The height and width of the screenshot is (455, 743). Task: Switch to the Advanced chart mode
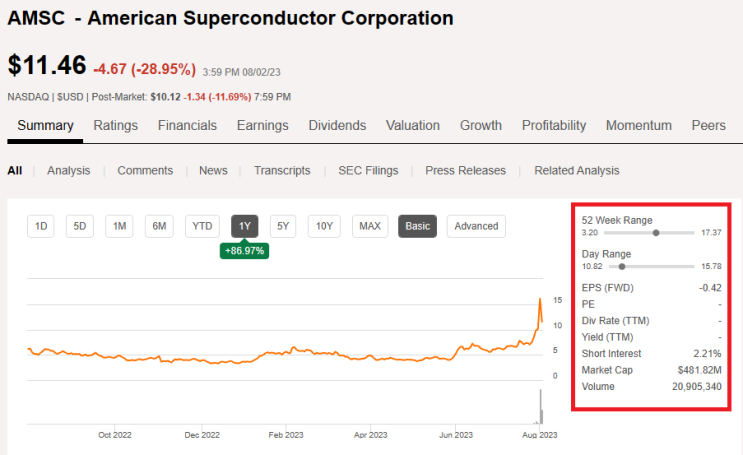point(476,226)
